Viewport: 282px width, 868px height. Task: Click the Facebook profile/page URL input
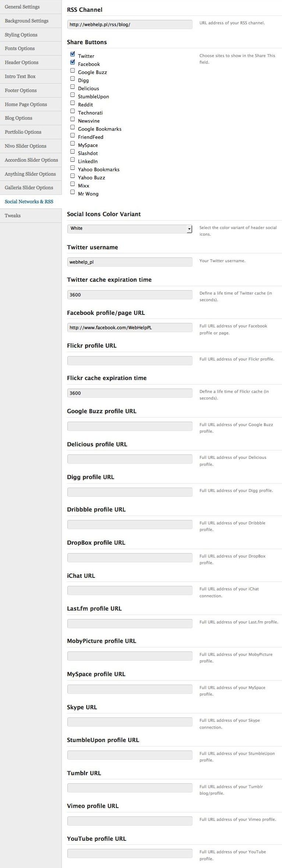[x=130, y=327]
